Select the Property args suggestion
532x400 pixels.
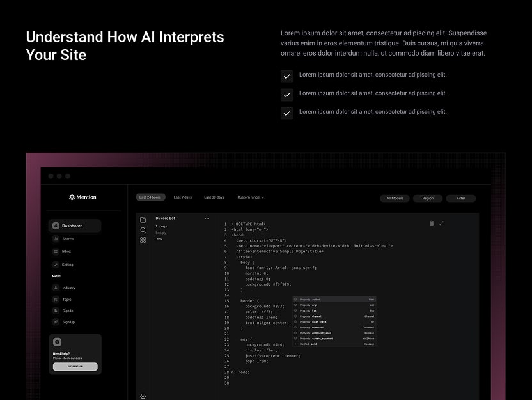(334, 305)
